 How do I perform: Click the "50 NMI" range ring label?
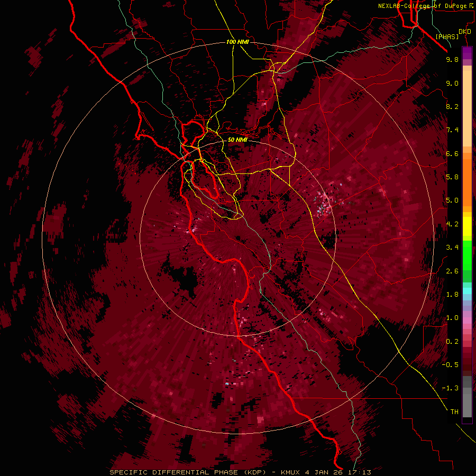[x=237, y=140]
